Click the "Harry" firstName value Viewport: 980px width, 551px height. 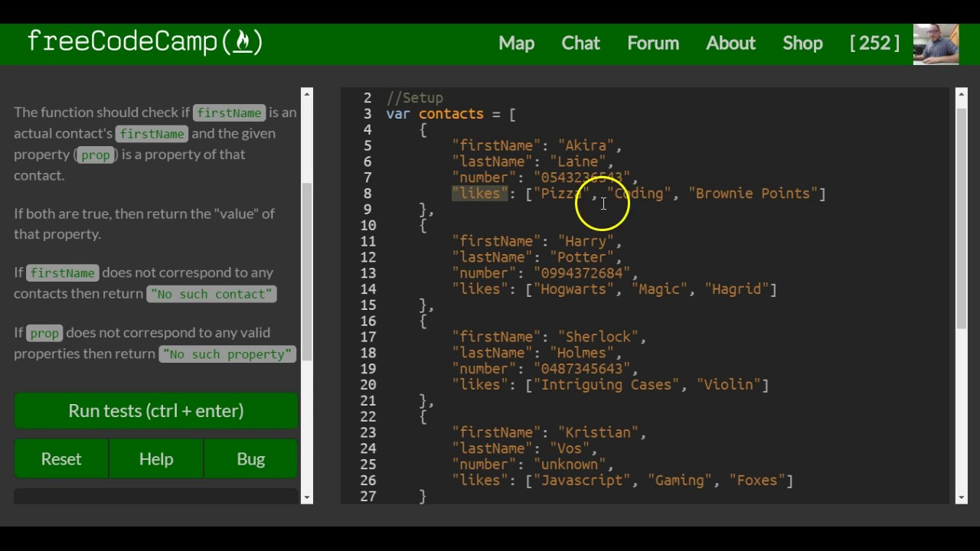click(586, 241)
